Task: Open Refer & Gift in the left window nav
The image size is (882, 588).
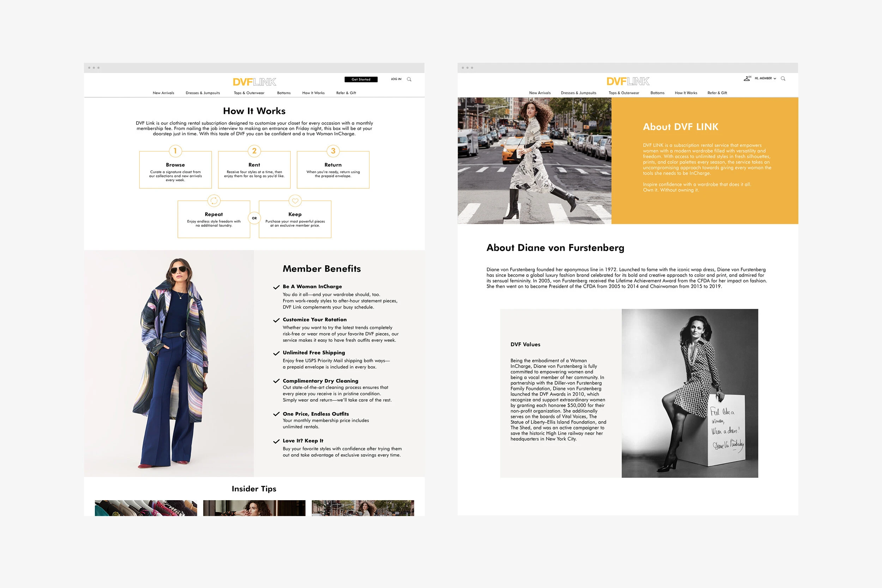Action: point(346,93)
